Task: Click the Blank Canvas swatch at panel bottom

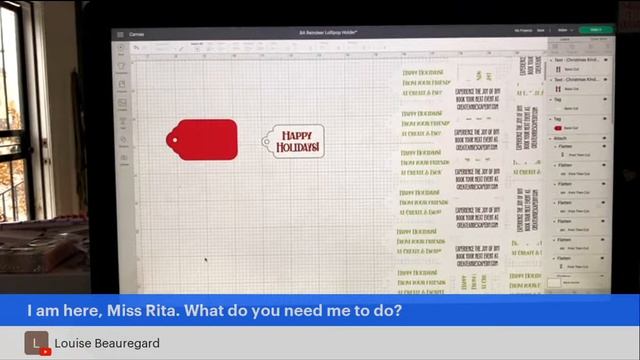Action: [553, 282]
